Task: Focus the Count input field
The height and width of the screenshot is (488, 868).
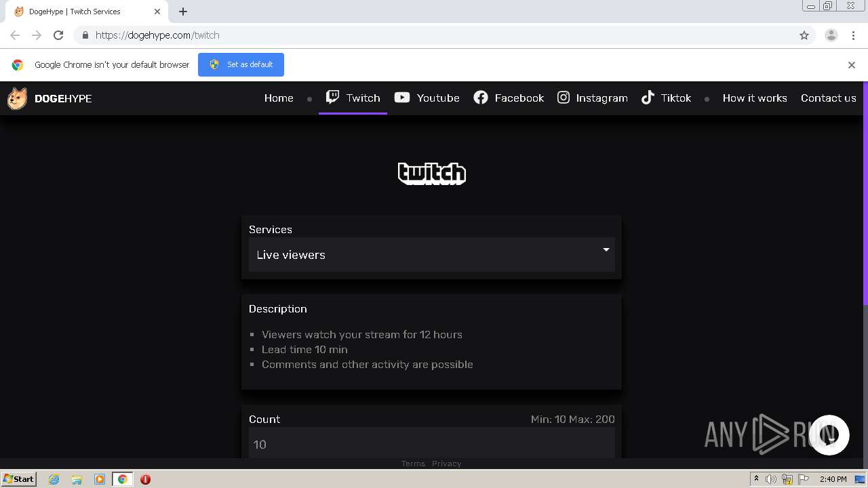Action: point(432,444)
